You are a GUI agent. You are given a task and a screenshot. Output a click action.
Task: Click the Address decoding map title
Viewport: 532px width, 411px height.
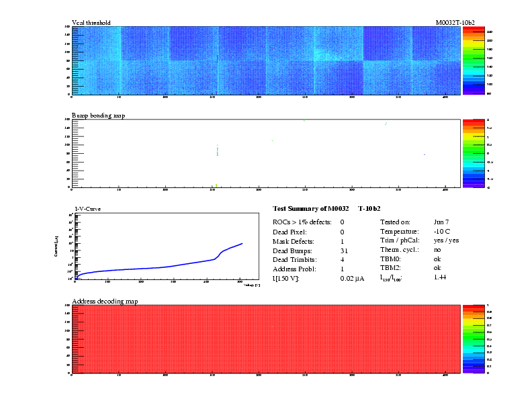tap(105, 302)
